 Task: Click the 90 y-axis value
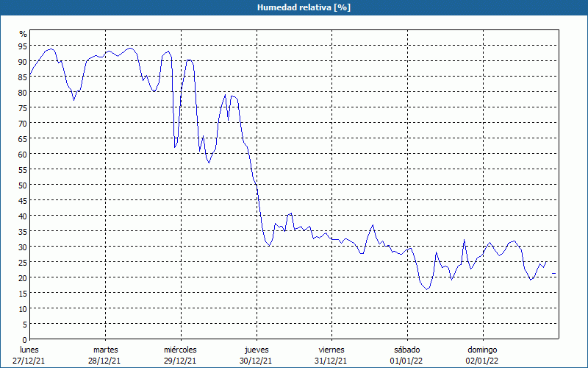click(23, 62)
